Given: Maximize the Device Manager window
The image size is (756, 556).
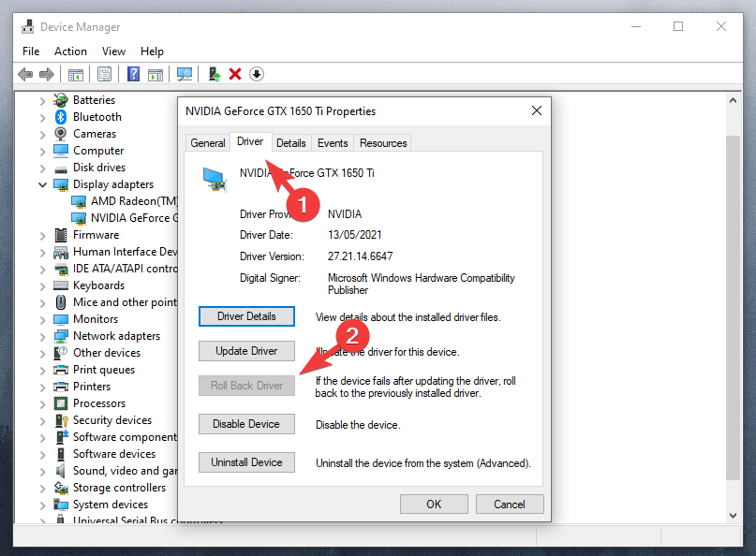Looking at the screenshot, I should [678, 26].
